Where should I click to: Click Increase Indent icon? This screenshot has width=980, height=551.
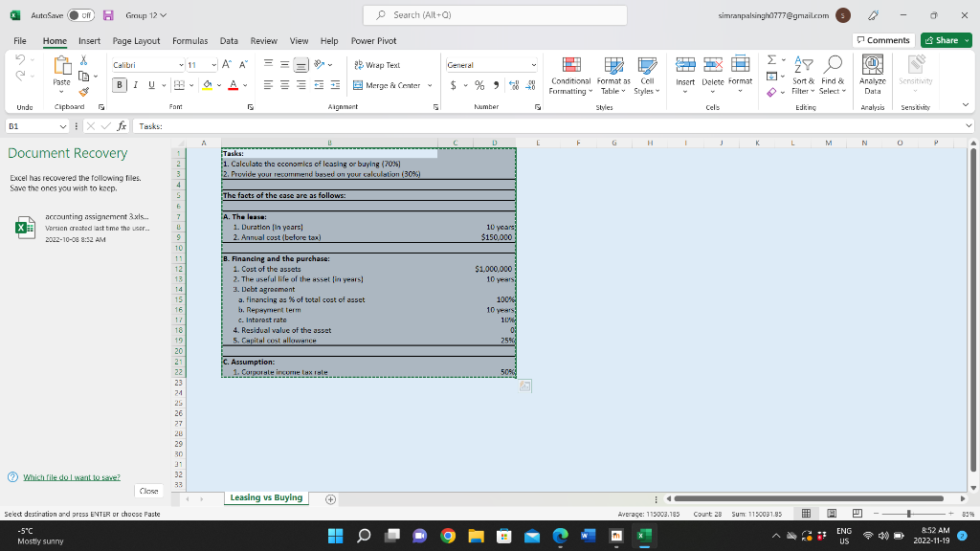pyautogui.click(x=335, y=85)
